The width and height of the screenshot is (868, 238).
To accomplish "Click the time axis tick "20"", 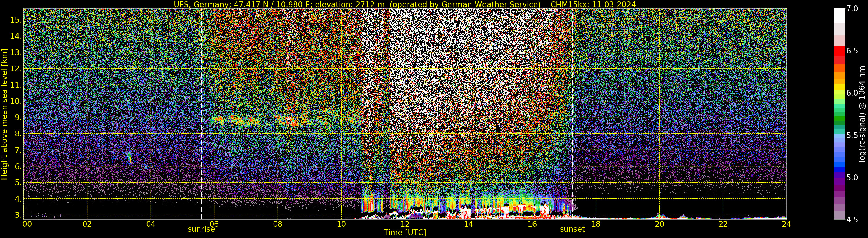I will tap(659, 224).
